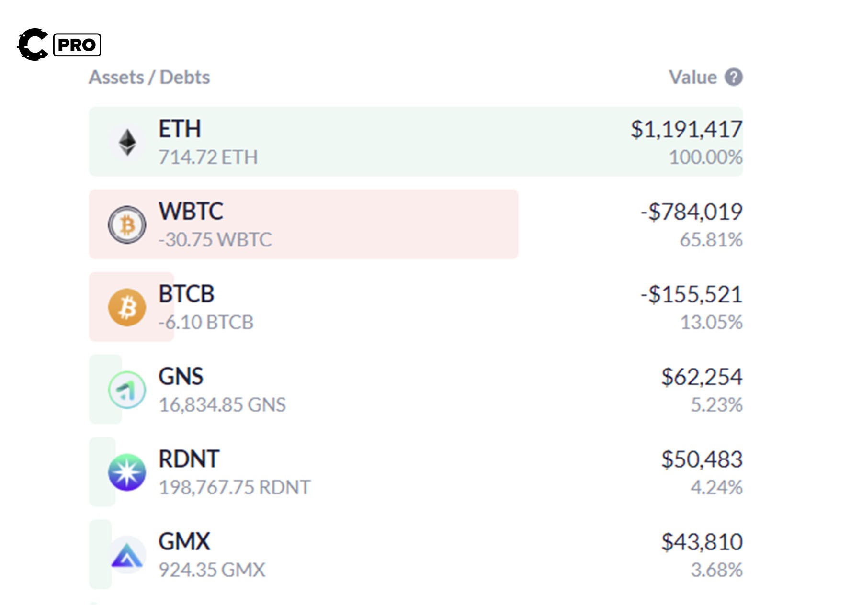The image size is (862, 616).
Task: Open the BTCB debt entry name
Action: coord(186,294)
